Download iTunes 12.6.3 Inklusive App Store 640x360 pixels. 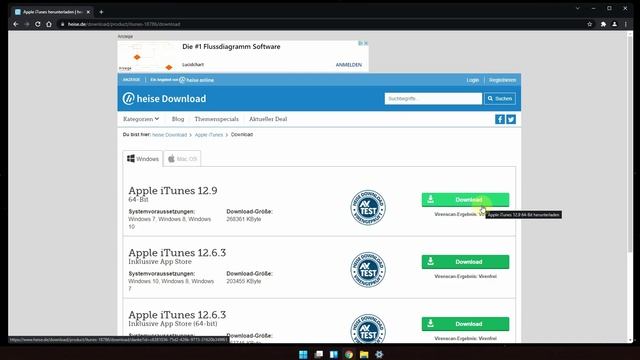click(465, 262)
